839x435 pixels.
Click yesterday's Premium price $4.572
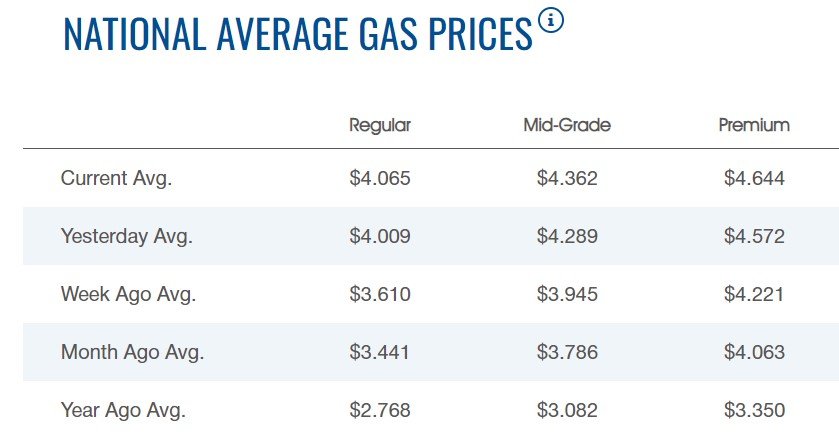754,237
